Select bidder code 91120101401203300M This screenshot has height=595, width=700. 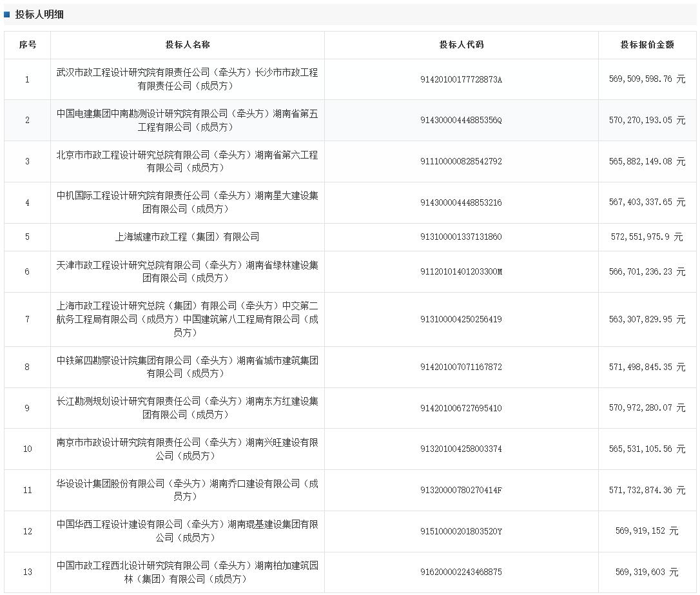[461, 271]
